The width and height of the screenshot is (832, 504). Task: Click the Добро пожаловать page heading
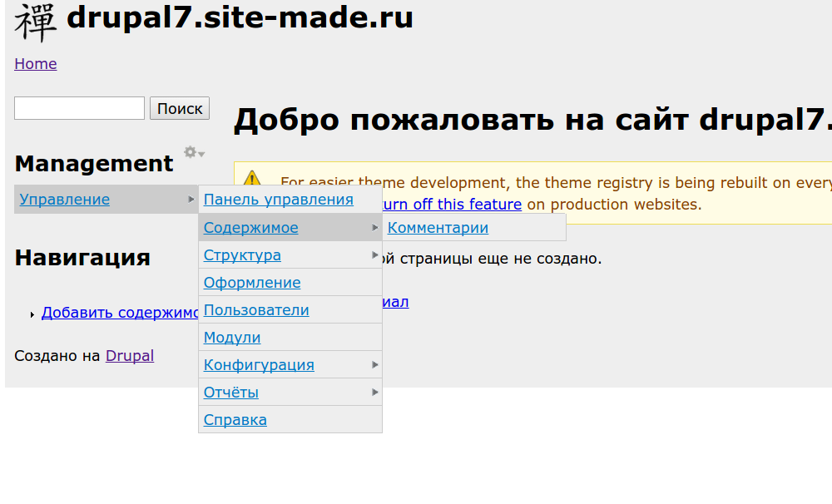[x=532, y=120]
